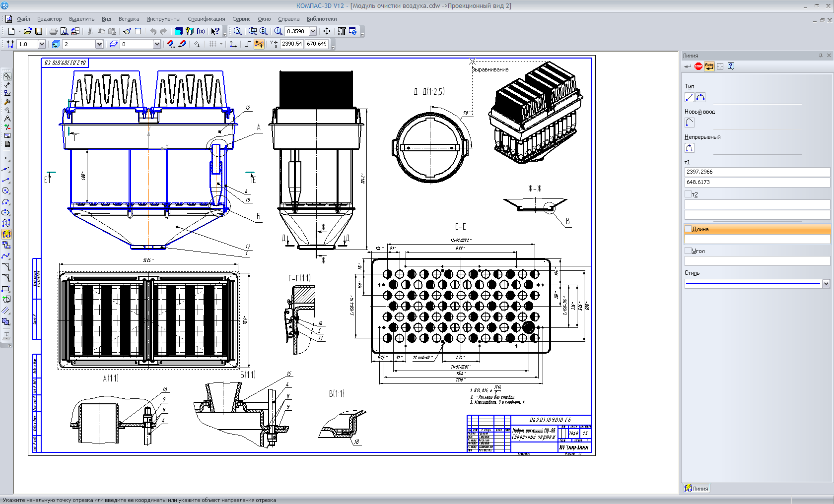Image resolution: width=834 pixels, height=504 pixels.
Task: Expand the Стиль line style dropdown
Action: point(826,284)
